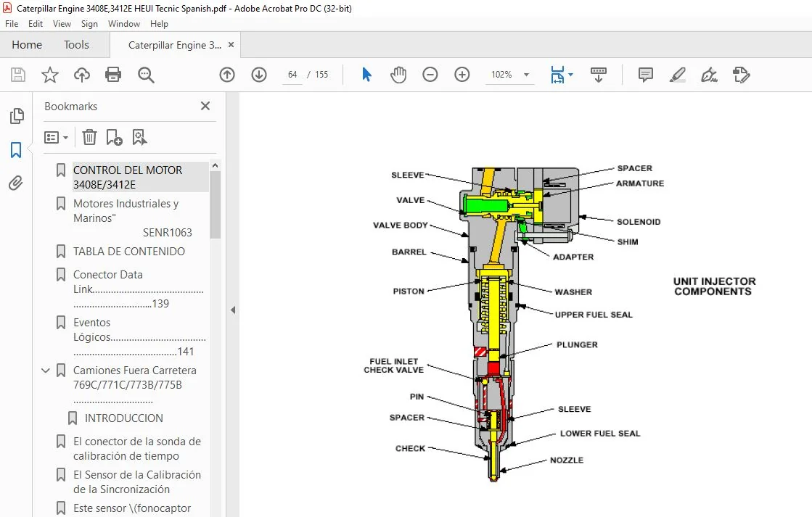Zoom in with the plus icon
812x517 pixels.
tap(462, 75)
